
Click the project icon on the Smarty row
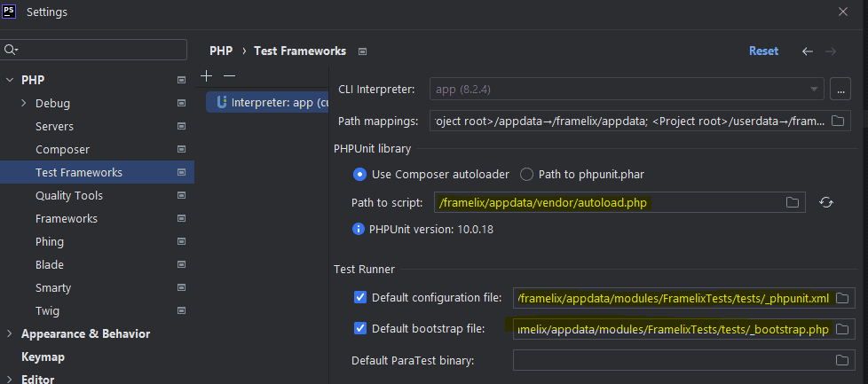click(x=181, y=287)
